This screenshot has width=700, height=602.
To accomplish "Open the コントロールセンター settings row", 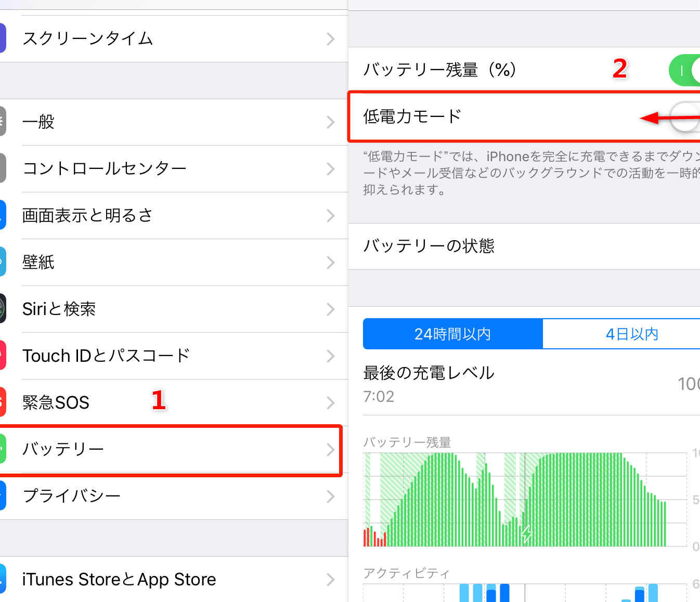I will coord(174,168).
